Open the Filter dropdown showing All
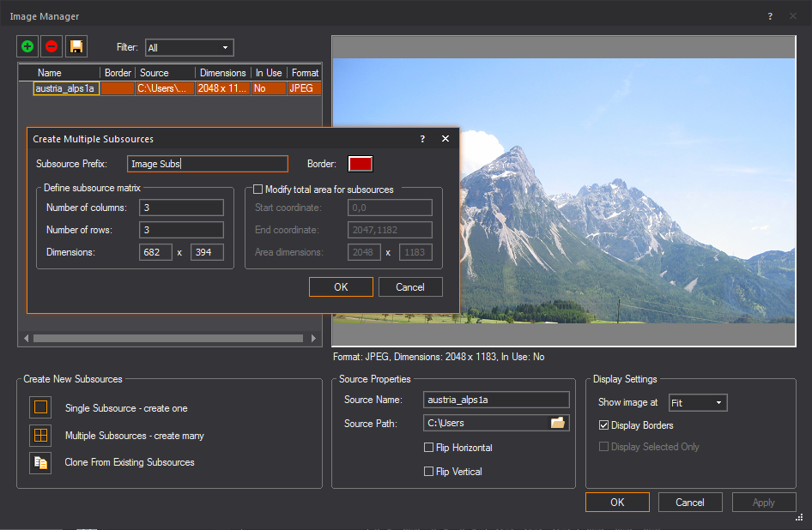 189,47
